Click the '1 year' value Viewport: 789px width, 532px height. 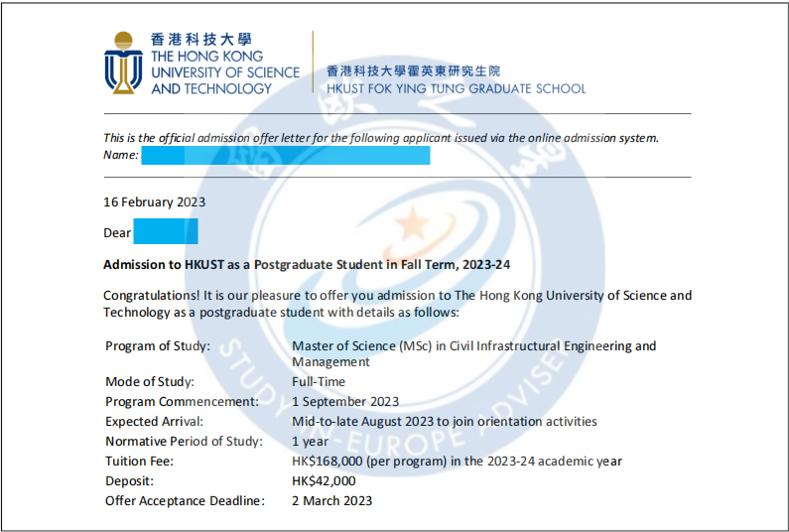tap(310, 442)
